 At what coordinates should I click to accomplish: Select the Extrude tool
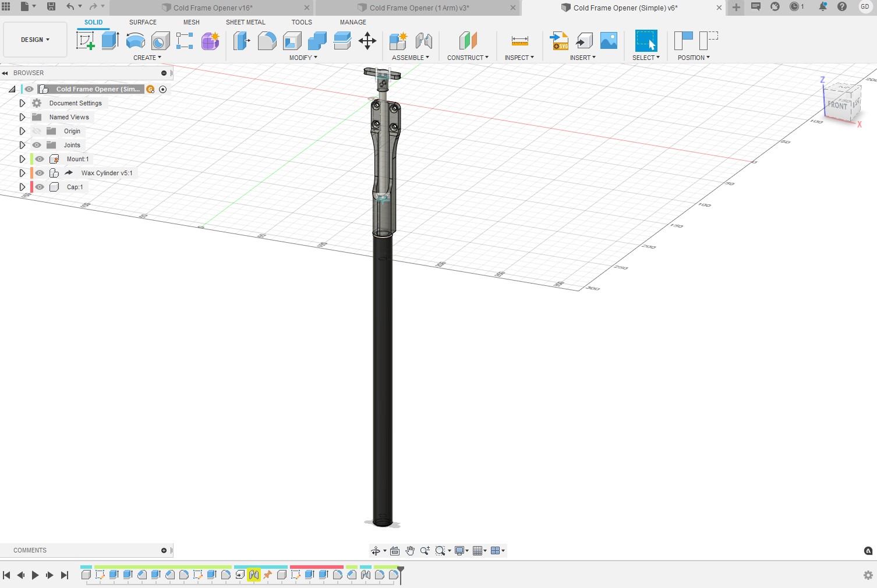[110, 41]
